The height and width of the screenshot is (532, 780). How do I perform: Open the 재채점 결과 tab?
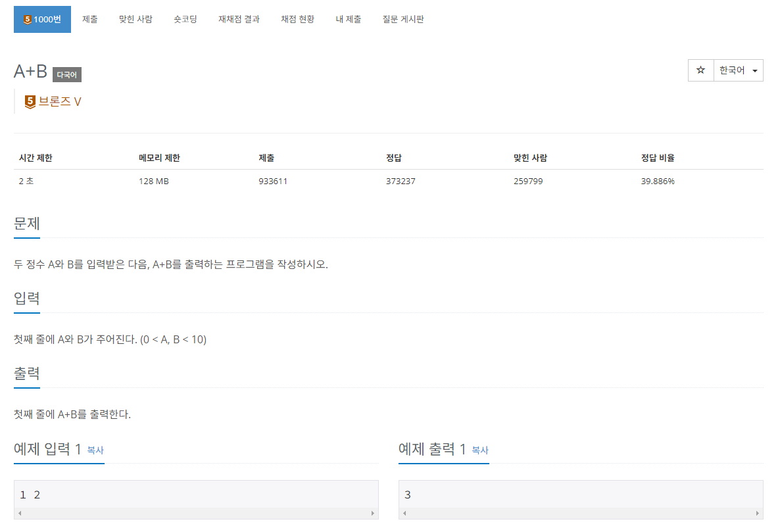pos(239,19)
